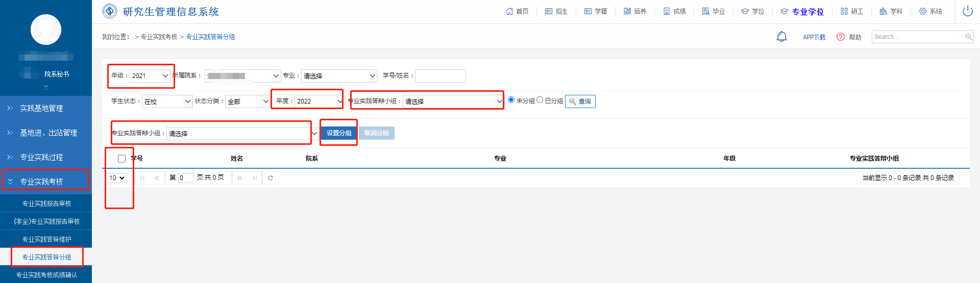Image resolution: width=980 pixels, height=283 pixels.
Task: Open the 年级 dropdown showing 2021
Action: point(150,76)
